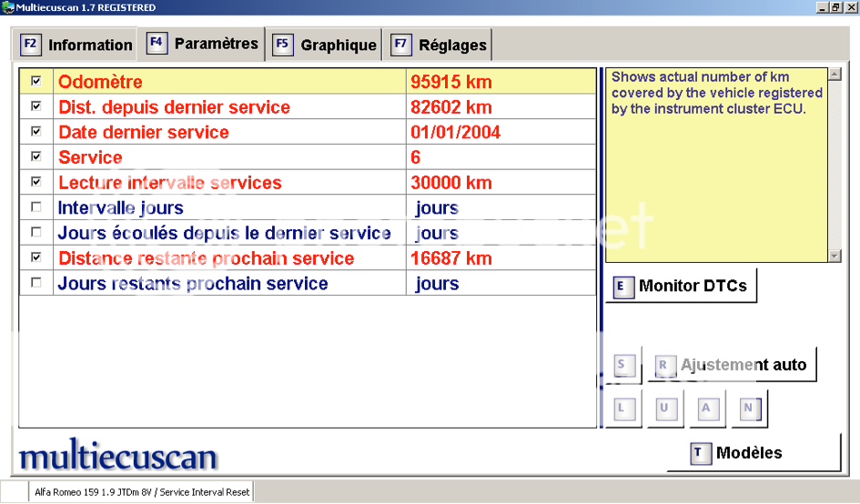Minimize the Multiecuscan window
The width and height of the screenshot is (860, 504).
pos(823,7)
